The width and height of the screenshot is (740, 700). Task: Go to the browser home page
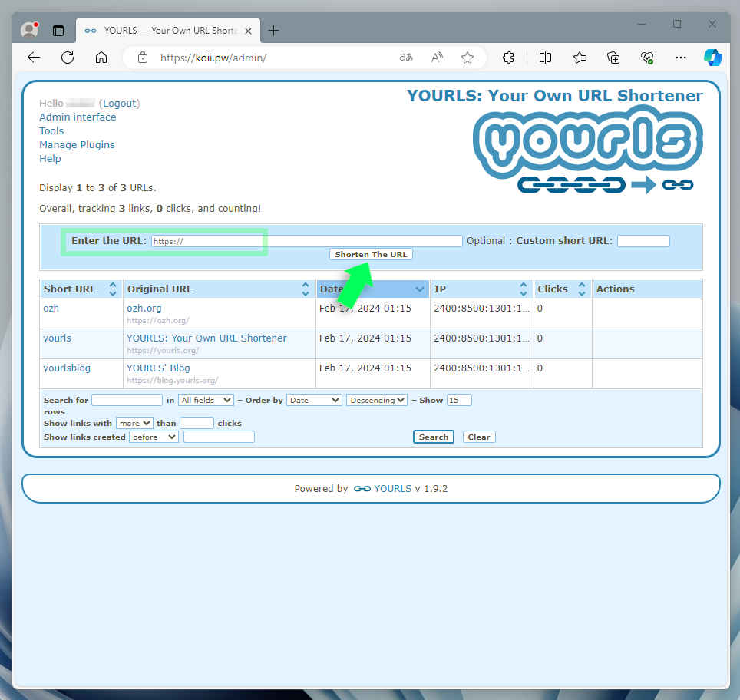pos(101,58)
